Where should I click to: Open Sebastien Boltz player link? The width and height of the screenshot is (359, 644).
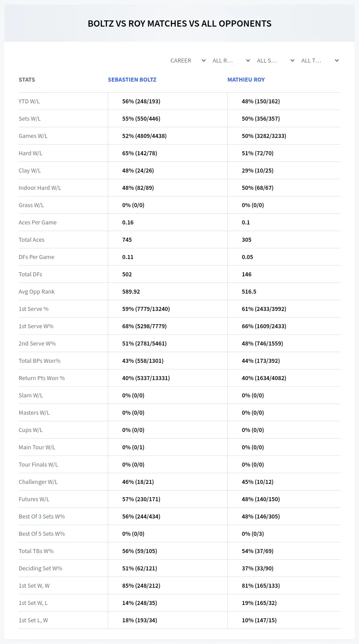132,80
